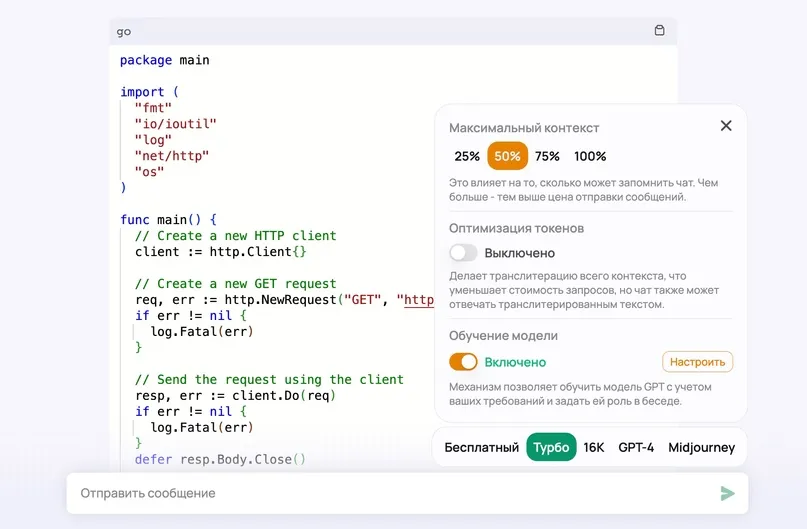Copy the Go code block via clipboard icon
Screen dimensions: 807x529
(x=659, y=30)
